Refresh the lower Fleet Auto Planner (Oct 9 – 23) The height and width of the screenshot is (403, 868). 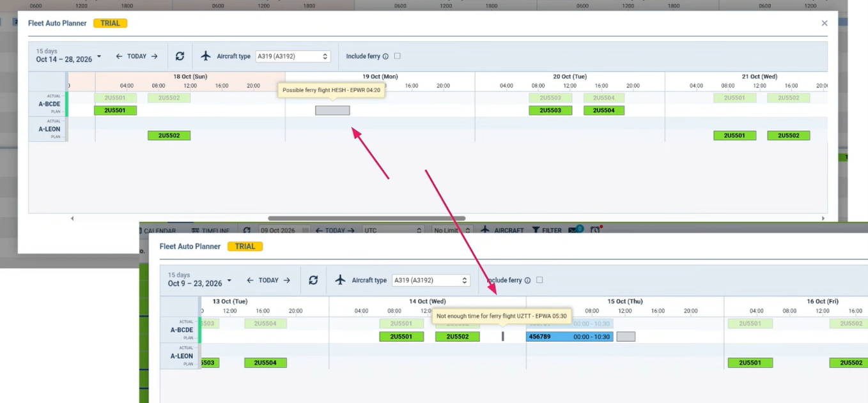(313, 280)
